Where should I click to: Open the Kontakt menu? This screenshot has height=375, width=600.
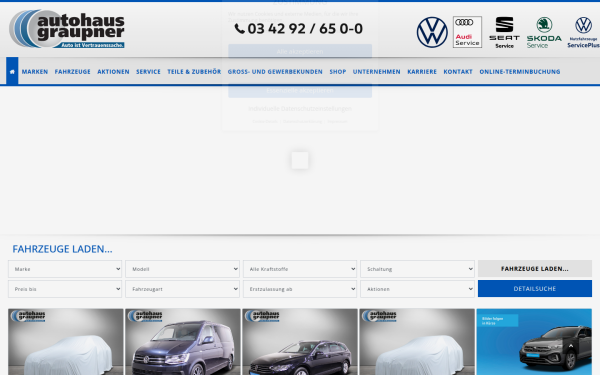(x=458, y=72)
